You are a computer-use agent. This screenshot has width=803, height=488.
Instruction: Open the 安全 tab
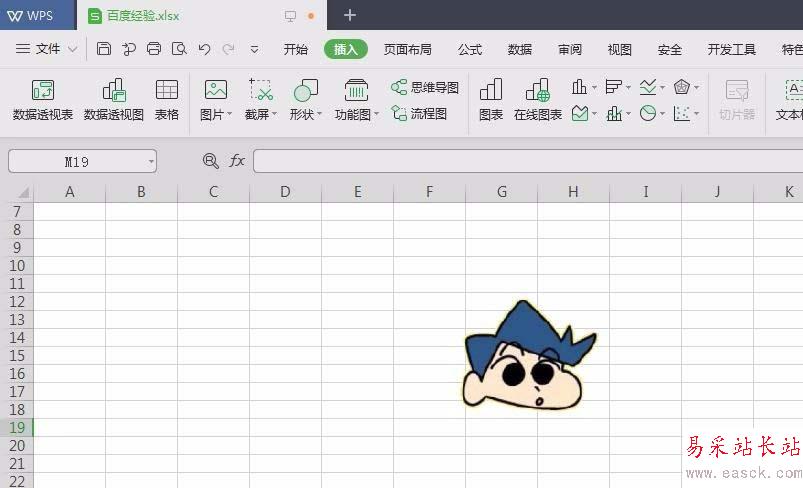click(x=670, y=49)
